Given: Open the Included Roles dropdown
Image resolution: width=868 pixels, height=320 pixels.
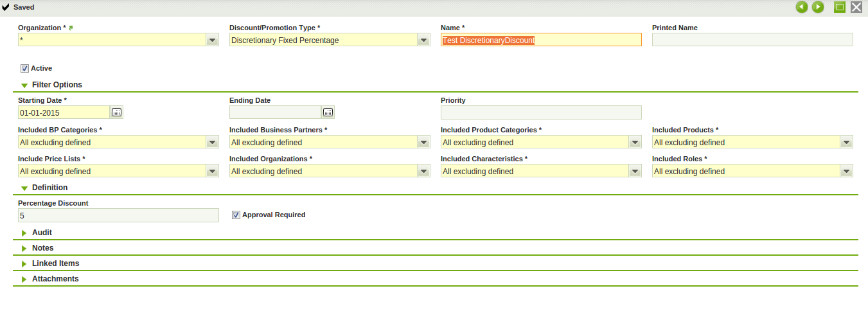Looking at the screenshot, I should click(846, 171).
